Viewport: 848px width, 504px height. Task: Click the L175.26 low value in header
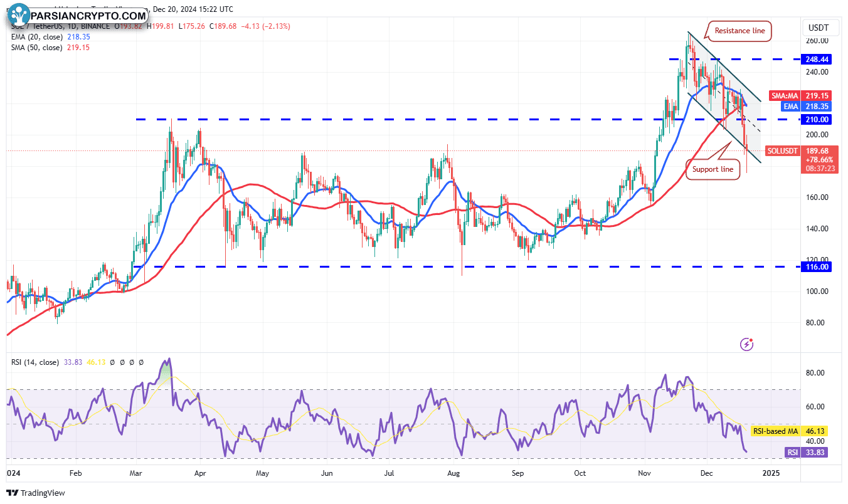click(x=193, y=26)
